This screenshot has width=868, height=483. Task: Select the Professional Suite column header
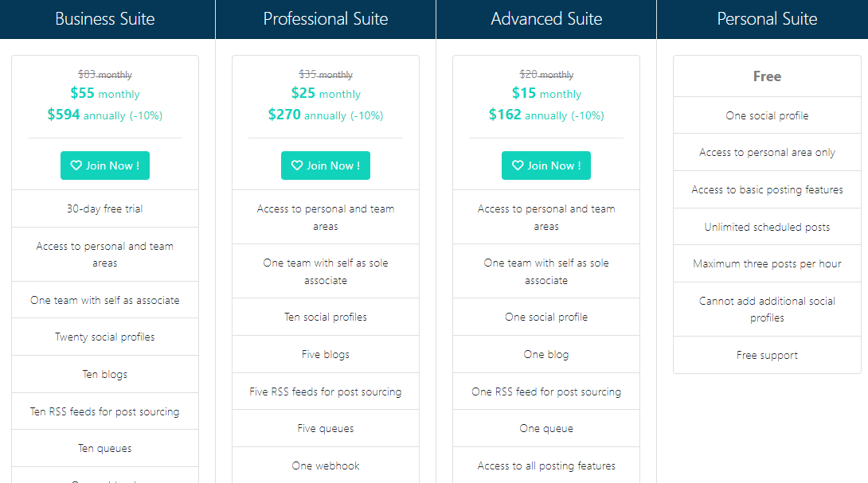[326, 18]
